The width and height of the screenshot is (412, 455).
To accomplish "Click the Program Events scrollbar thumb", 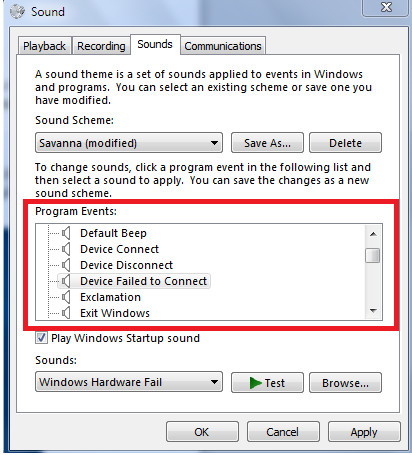I will (373, 256).
